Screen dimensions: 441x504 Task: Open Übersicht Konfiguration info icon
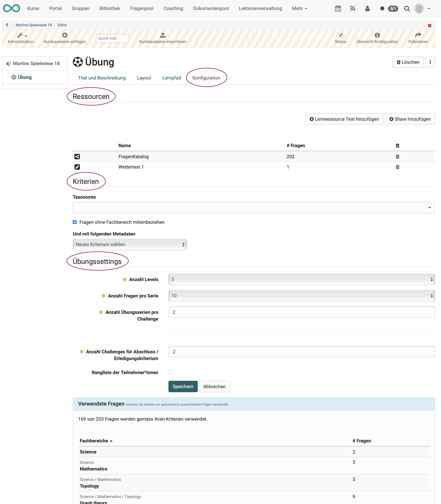tap(377, 35)
